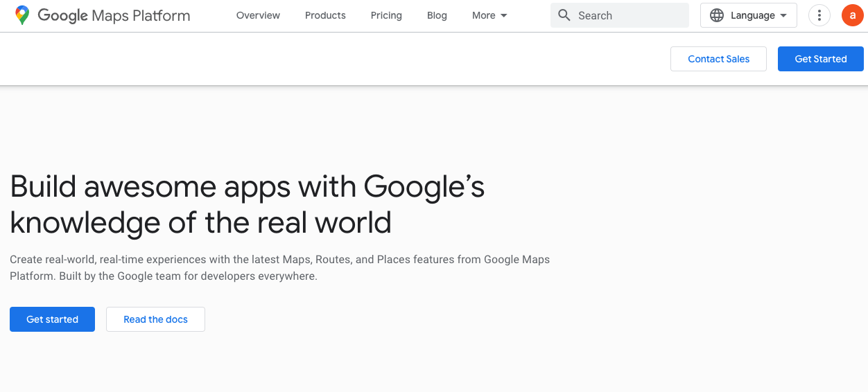This screenshot has height=392, width=868.
Task: Click the magnifying glass search icon
Action: (564, 15)
